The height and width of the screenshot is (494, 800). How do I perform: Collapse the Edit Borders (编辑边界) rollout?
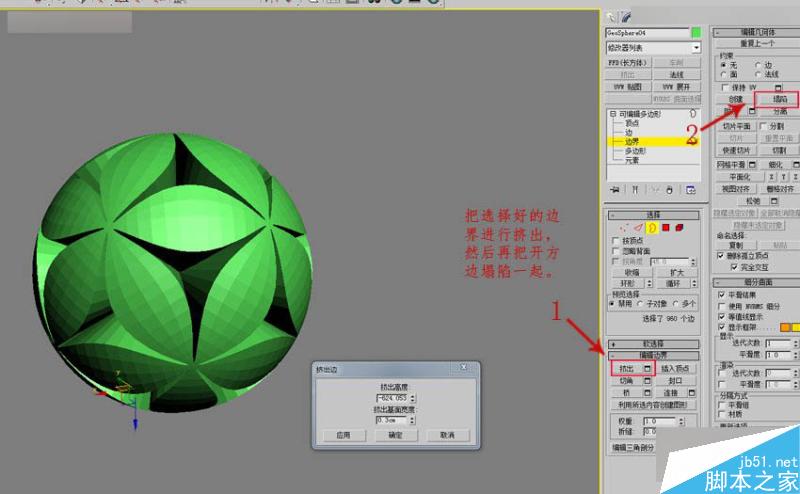(x=653, y=355)
